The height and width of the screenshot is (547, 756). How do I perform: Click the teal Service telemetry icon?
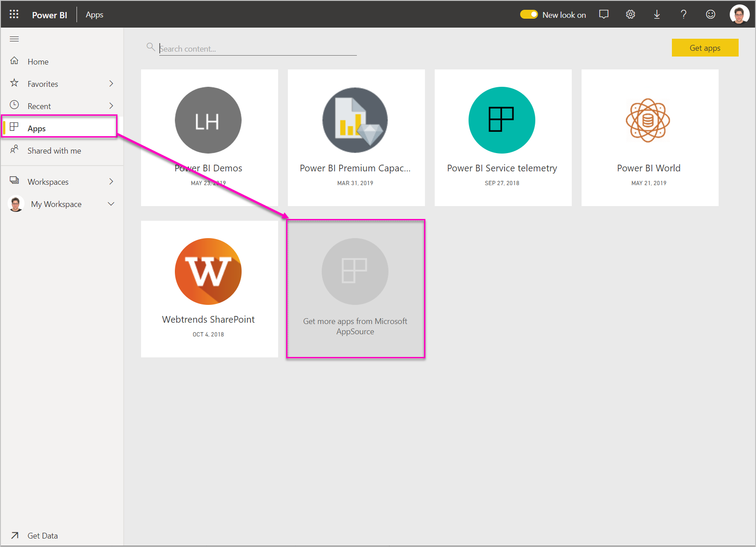click(502, 120)
